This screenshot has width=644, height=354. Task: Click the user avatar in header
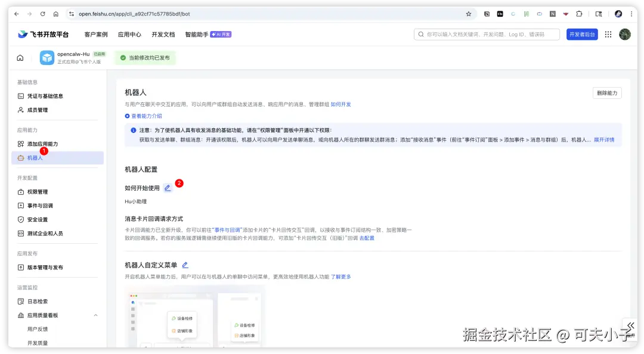pyautogui.click(x=625, y=35)
